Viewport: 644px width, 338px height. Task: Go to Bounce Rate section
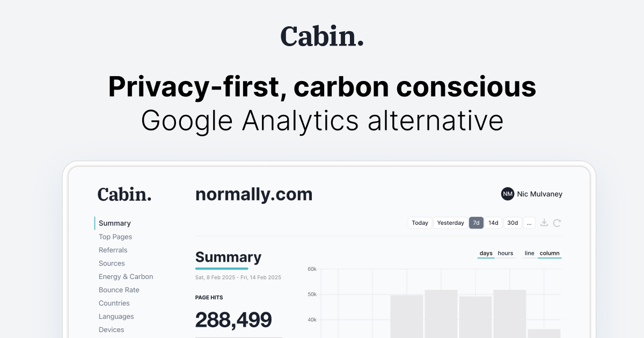119,290
